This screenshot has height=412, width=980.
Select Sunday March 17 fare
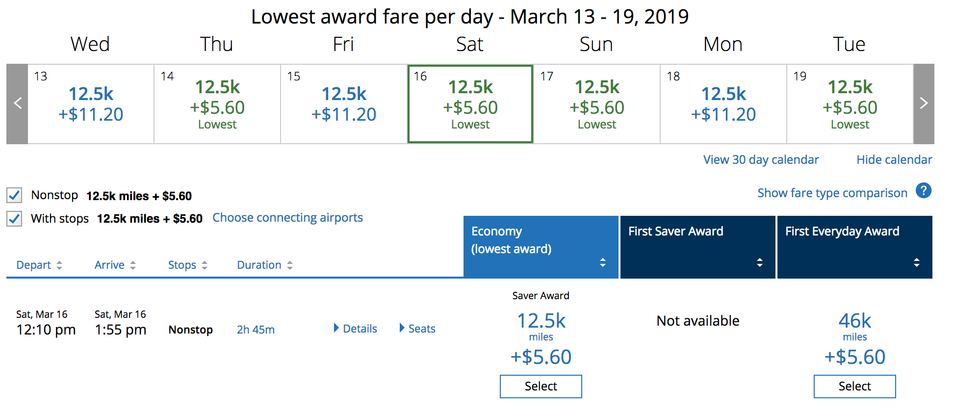coord(597,104)
